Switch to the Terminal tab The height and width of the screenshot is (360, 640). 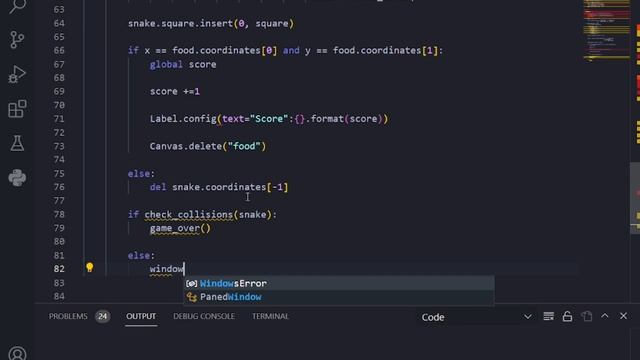[x=270, y=316]
